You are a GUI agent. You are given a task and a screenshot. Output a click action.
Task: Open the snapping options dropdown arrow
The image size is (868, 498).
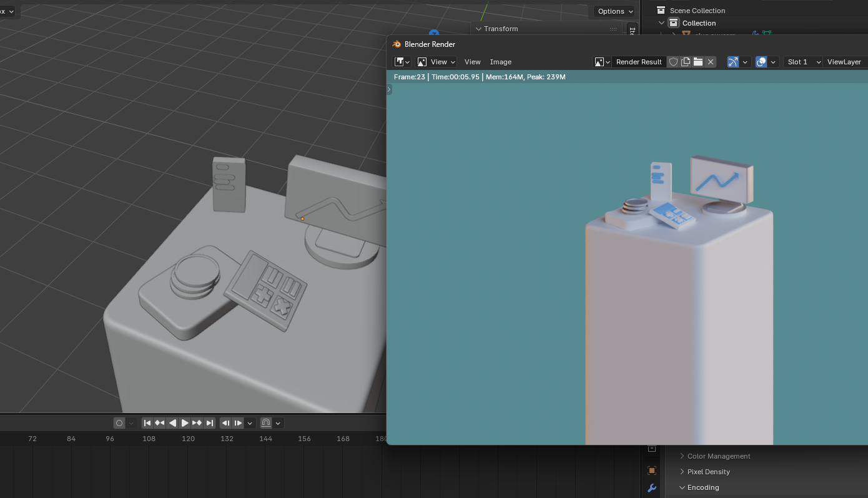(x=279, y=423)
